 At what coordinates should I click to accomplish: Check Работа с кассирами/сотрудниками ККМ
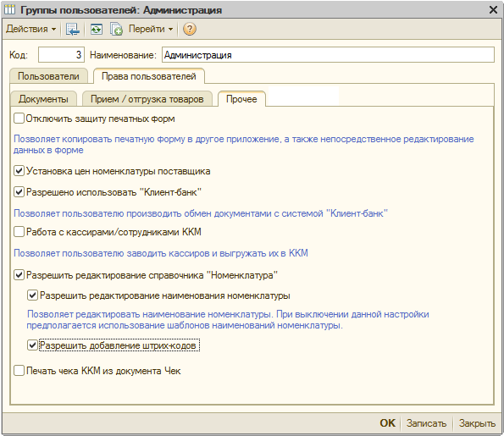(19, 232)
